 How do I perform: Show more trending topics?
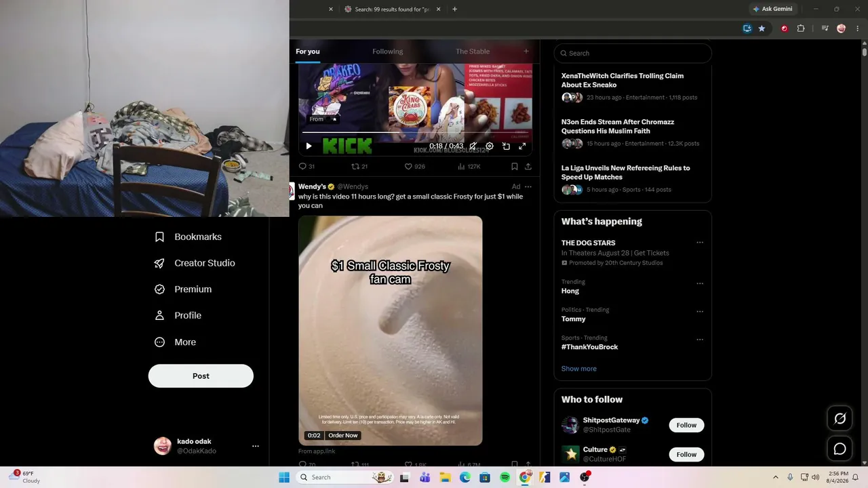click(x=579, y=369)
